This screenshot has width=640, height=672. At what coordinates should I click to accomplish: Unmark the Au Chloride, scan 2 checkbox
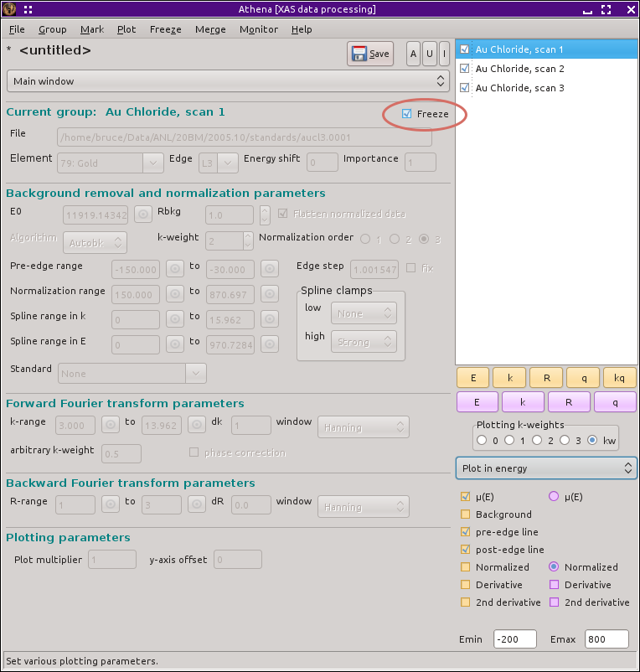click(x=464, y=68)
